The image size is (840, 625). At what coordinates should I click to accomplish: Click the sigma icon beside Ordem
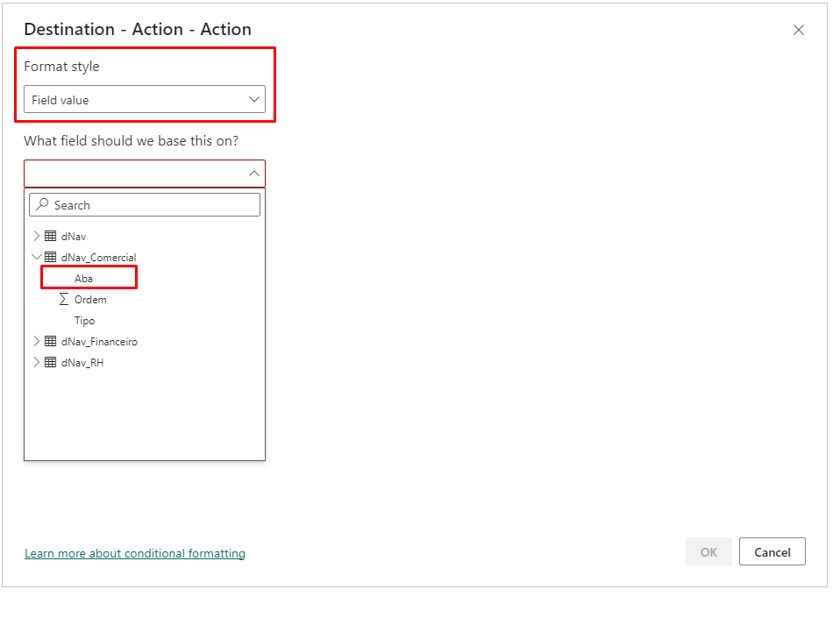click(x=63, y=299)
